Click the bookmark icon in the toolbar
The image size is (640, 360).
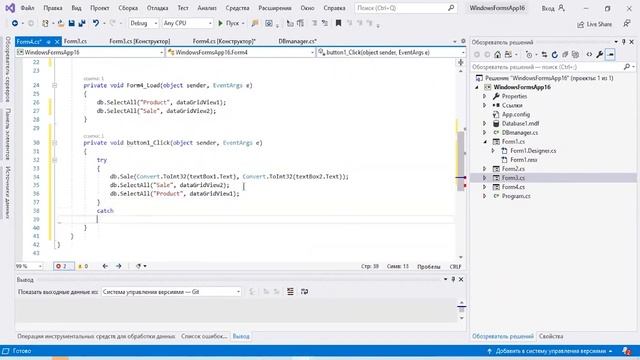[x=338, y=23]
